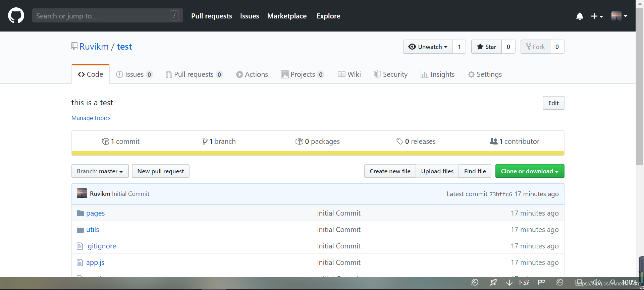Select the Code tab
This screenshot has width=644, height=290.
pyautogui.click(x=91, y=74)
